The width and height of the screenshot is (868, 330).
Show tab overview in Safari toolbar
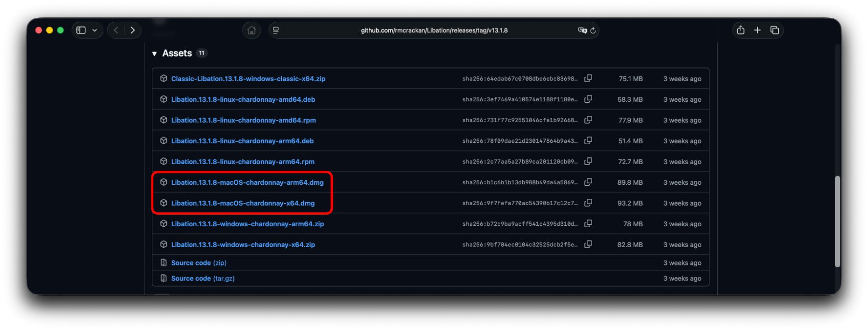(x=774, y=30)
